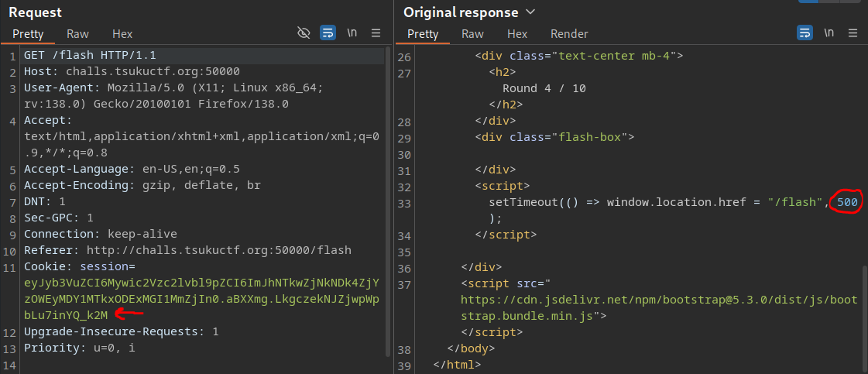Click the Priority: u=0, i header

pos(79,348)
